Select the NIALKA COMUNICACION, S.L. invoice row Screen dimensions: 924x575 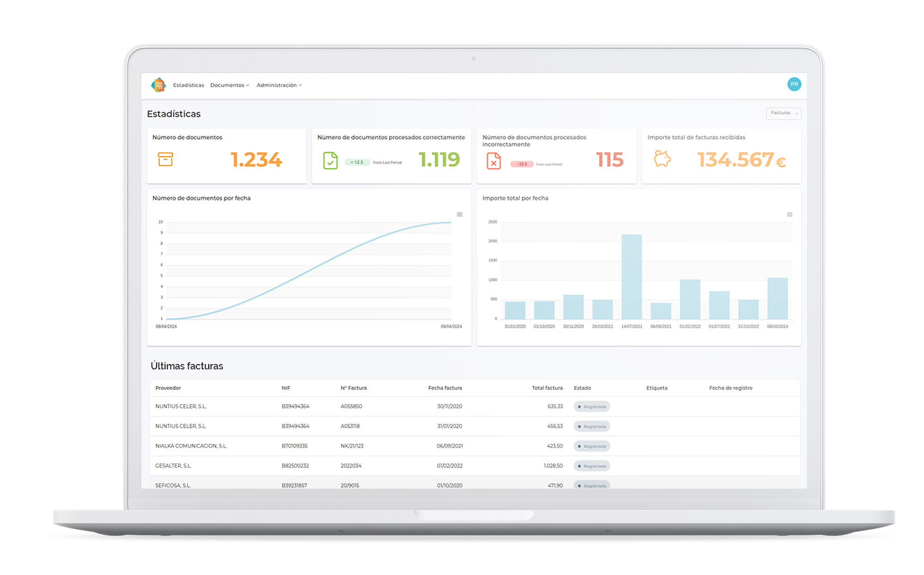pos(191,446)
